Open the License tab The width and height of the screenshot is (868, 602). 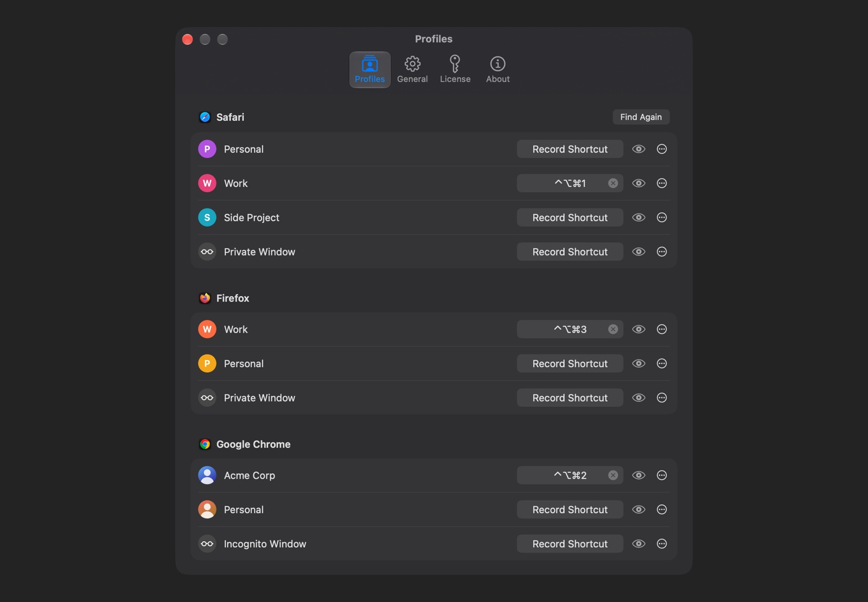pyautogui.click(x=455, y=69)
